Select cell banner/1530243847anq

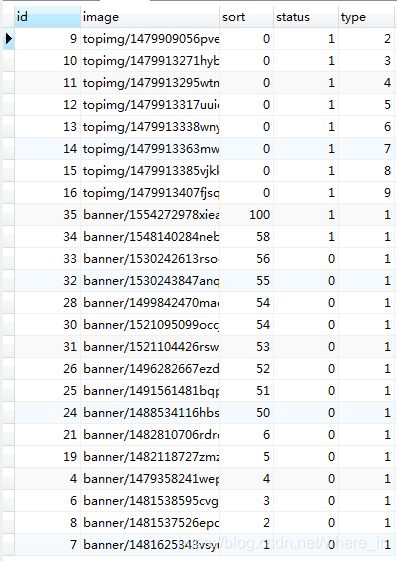point(150,281)
